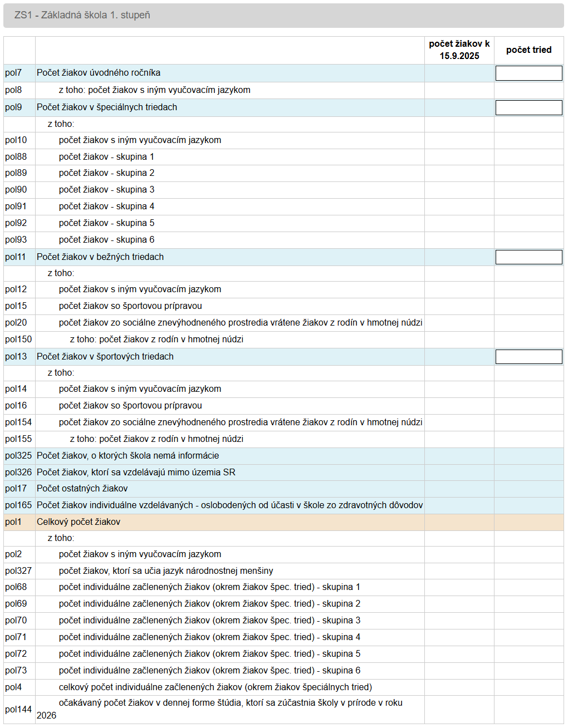Viewport: 568px width, 728px height.
Task: Select the pol93 'skupina 6' row text
Action: pyautogui.click(x=106, y=240)
